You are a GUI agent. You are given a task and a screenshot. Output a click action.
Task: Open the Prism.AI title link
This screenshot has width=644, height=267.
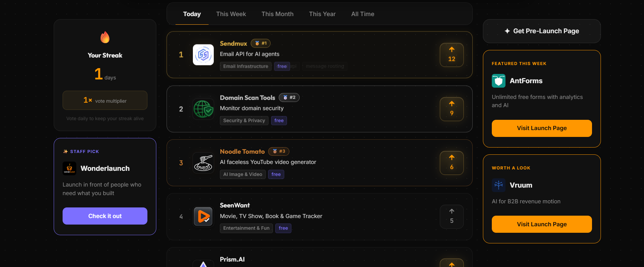click(x=232, y=259)
